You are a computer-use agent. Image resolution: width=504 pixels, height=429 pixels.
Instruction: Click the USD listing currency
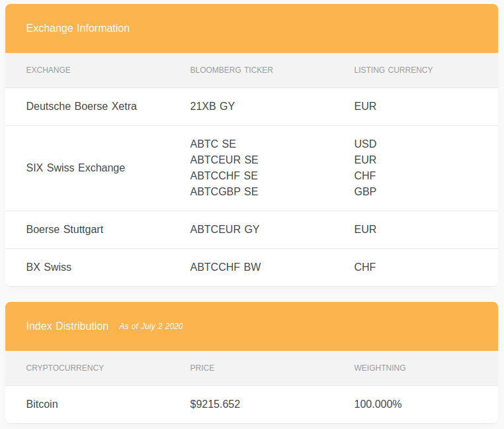365,144
